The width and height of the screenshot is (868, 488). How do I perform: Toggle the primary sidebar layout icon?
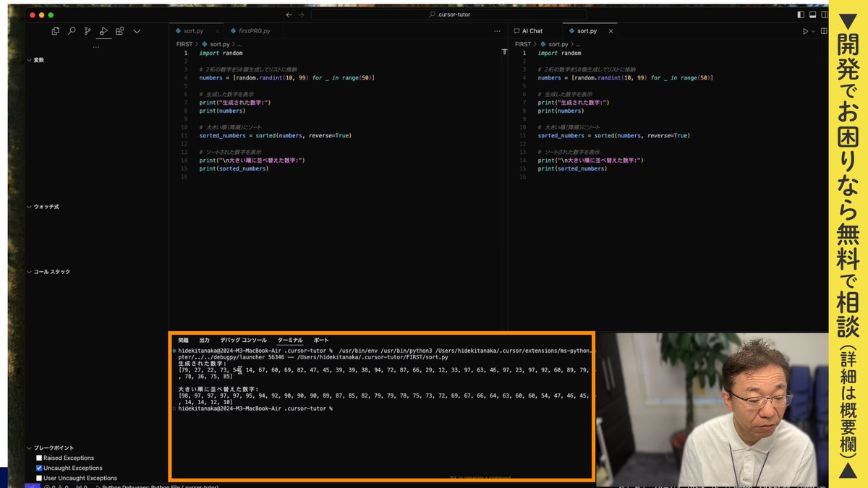(800, 14)
